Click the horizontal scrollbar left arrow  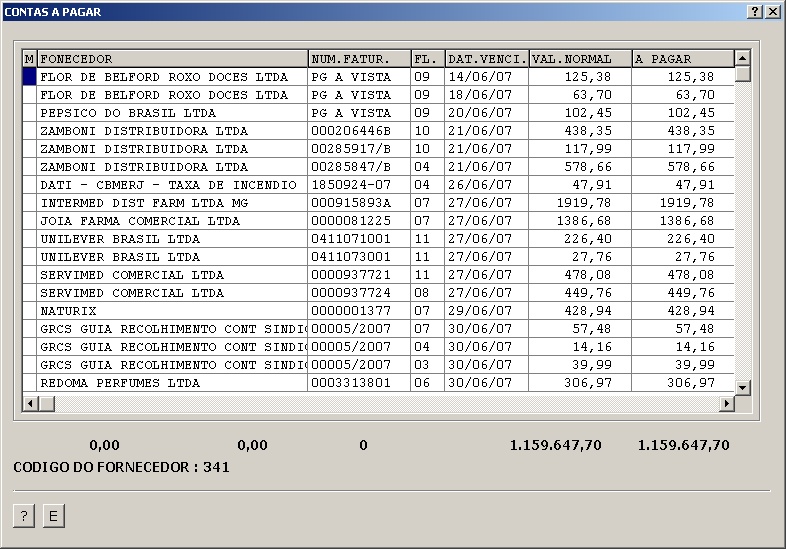coord(30,403)
